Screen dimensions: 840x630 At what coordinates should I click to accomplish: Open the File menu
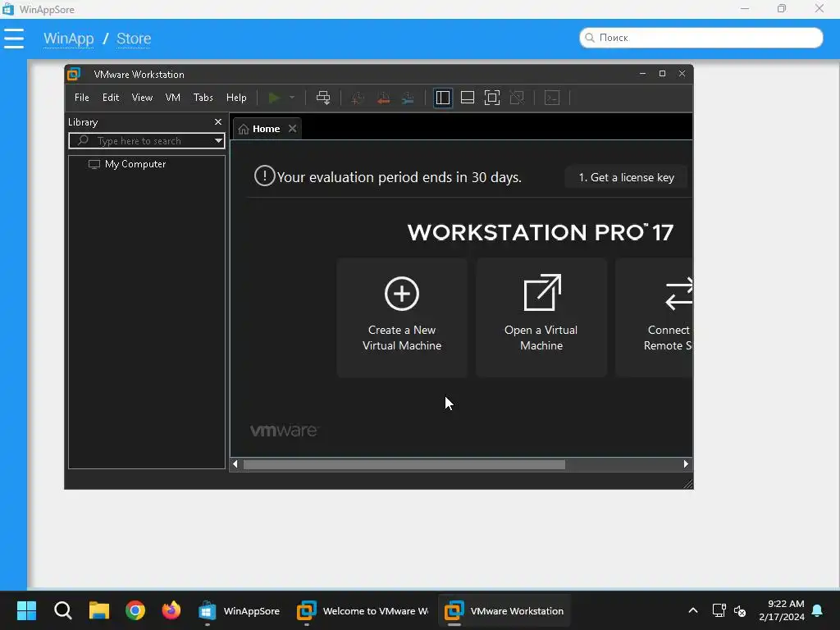[x=81, y=98]
